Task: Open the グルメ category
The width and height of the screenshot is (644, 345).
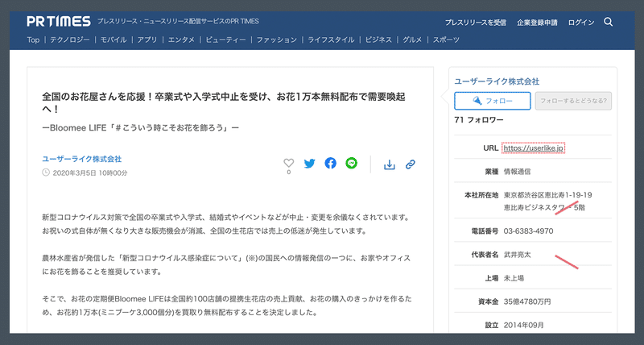Action: pos(412,39)
